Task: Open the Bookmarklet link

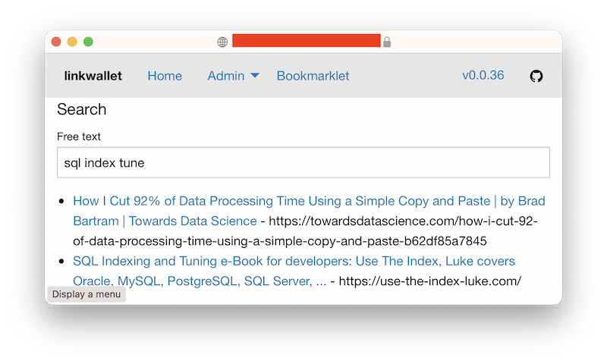Action: [313, 76]
